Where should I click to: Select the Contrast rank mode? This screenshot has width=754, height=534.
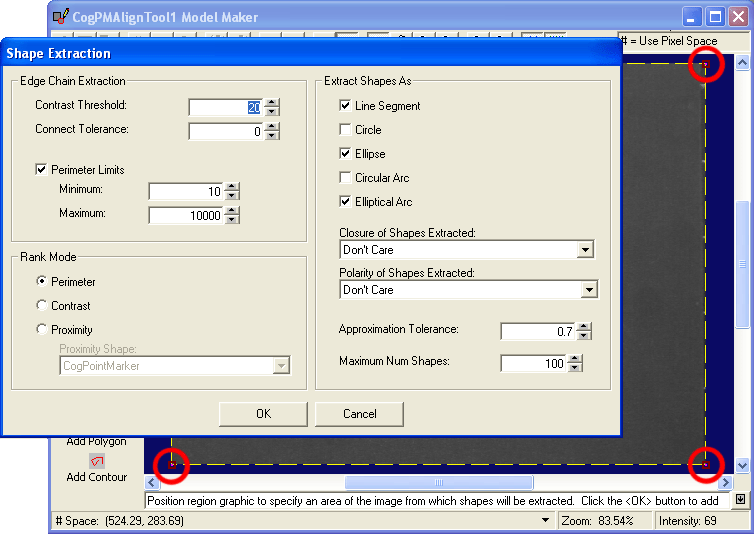point(42,305)
